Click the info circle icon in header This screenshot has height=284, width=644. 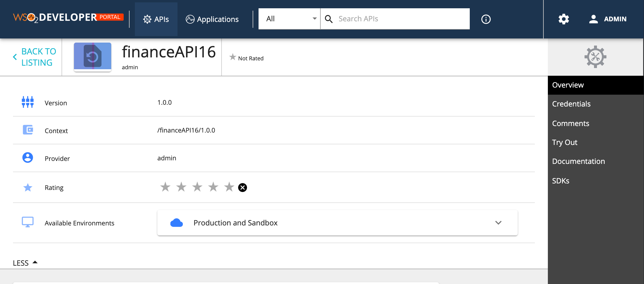click(x=486, y=19)
